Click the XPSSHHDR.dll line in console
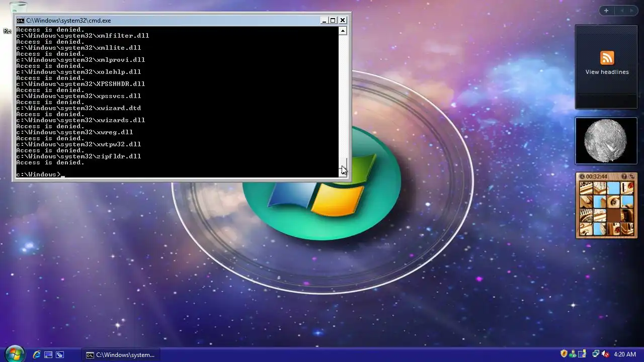644x362 pixels. [x=80, y=84]
